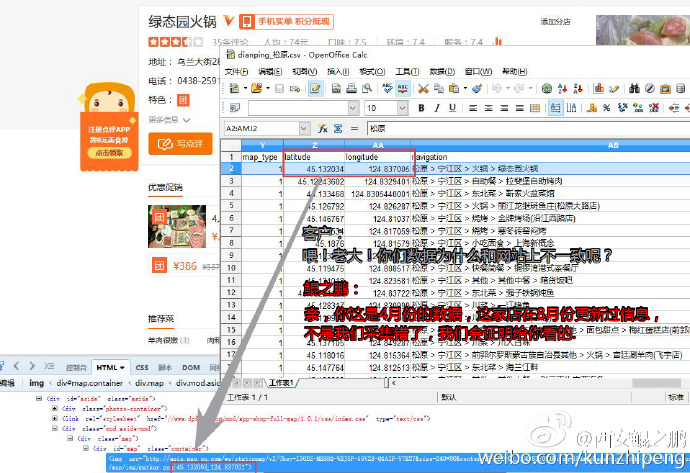Collapse the div class="mod aside-mod" node

pyautogui.click(x=55, y=428)
